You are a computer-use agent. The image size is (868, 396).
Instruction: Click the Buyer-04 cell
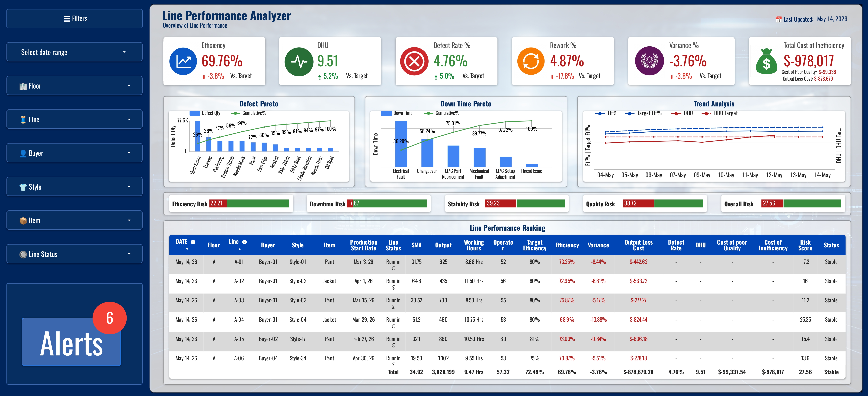click(268, 358)
